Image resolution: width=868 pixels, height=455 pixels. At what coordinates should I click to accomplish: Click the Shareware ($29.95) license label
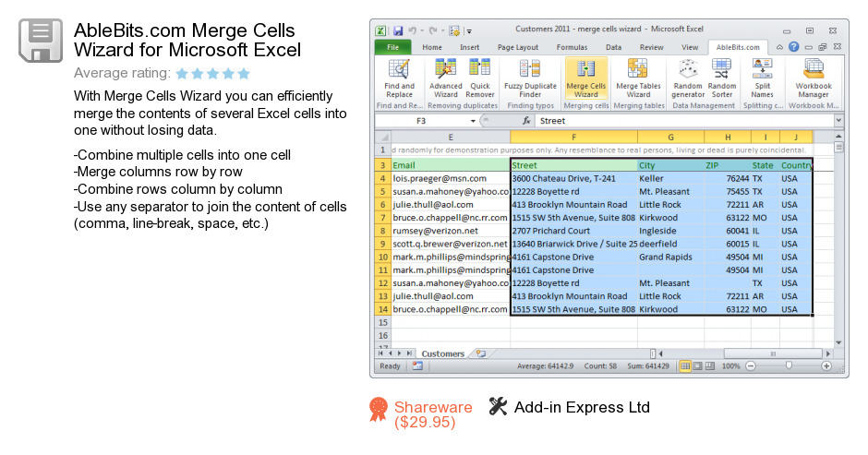tap(433, 414)
